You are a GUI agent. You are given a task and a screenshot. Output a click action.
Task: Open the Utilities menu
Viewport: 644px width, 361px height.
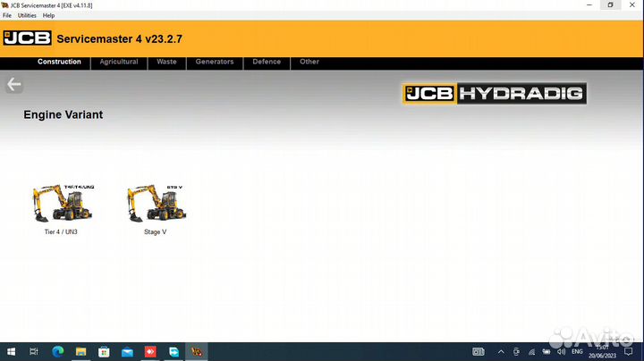[x=27, y=15]
